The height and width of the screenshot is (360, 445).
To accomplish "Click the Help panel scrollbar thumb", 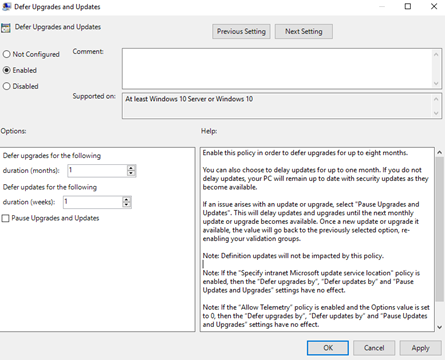I will tap(440, 230).
